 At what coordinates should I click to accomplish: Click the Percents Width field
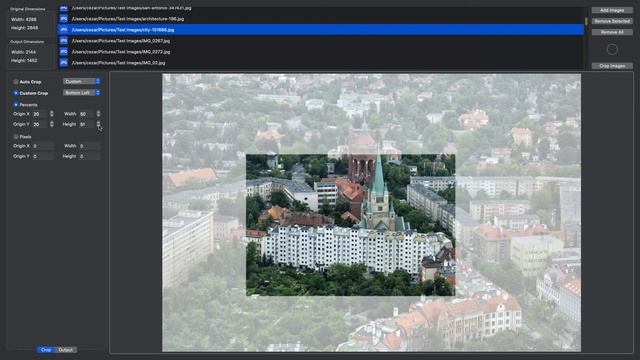[x=87, y=114]
